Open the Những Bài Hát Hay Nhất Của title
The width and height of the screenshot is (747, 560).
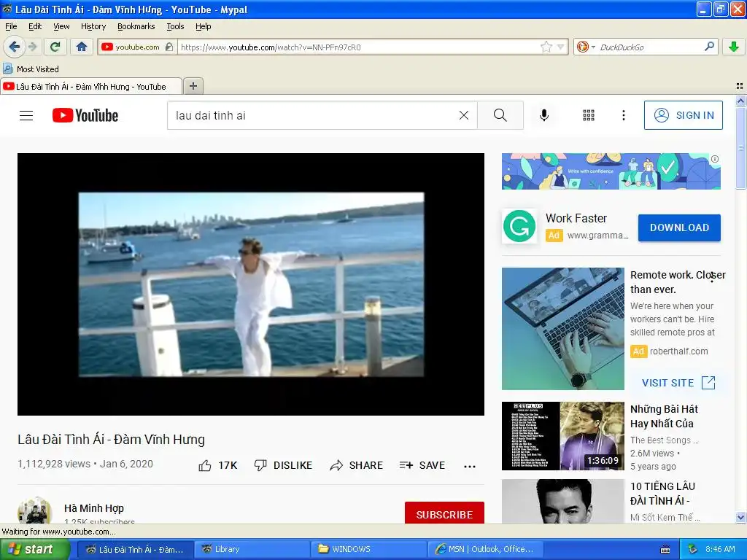click(664, 416)
